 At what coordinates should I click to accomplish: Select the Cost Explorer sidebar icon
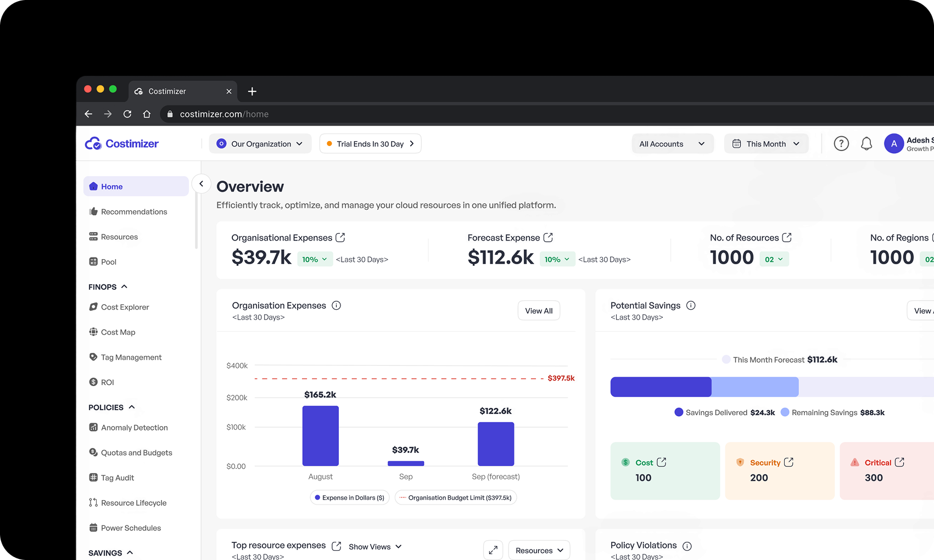tap(93, 307)
